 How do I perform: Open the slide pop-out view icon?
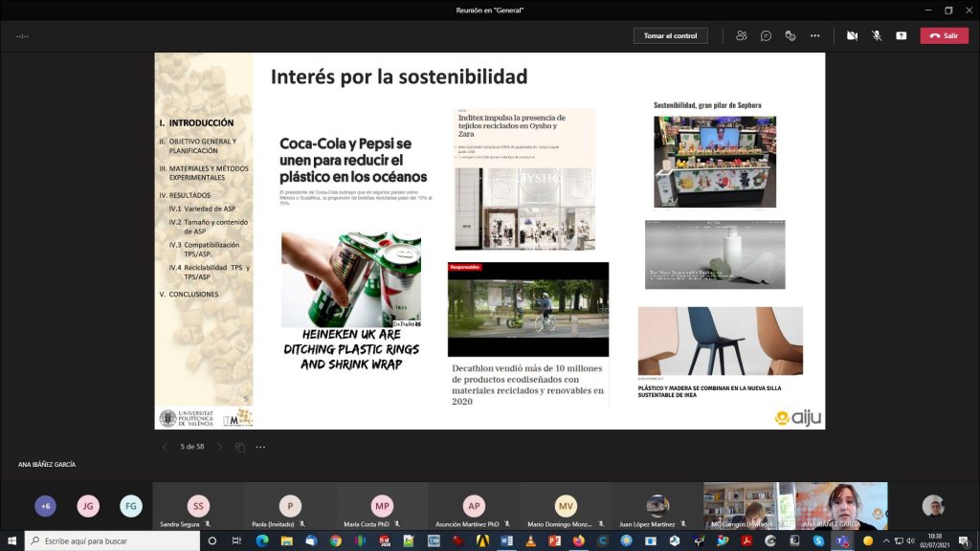pyautogui.click(x=240, y=447)
